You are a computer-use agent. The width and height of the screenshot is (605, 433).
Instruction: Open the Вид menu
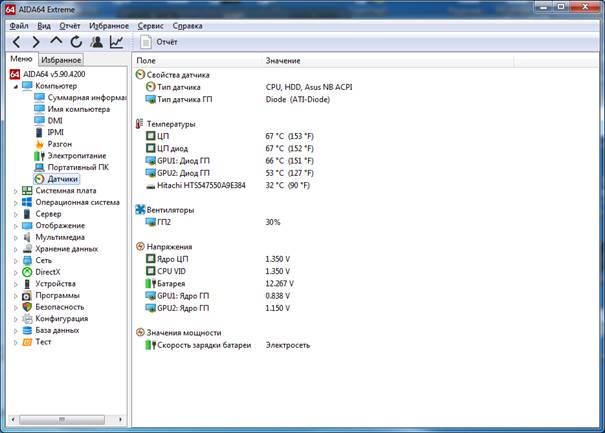[44, 26]
